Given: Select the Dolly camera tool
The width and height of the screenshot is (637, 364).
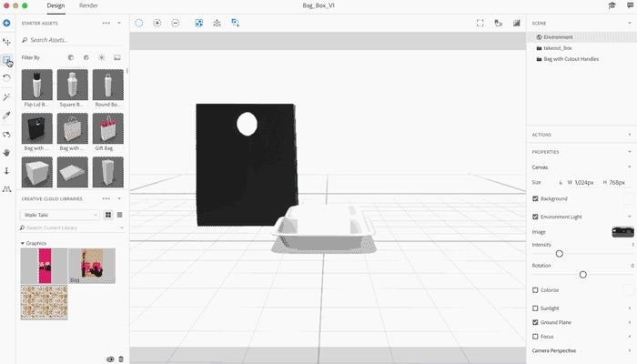Looking at the screenshot, I should [6, 171].
